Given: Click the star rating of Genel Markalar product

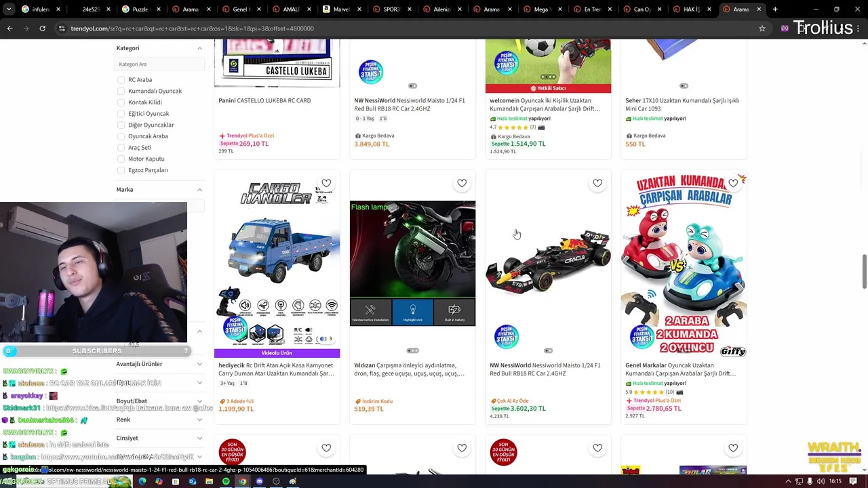Looking at the screenshot, I should pyautogui.click(x=649, y=392).
